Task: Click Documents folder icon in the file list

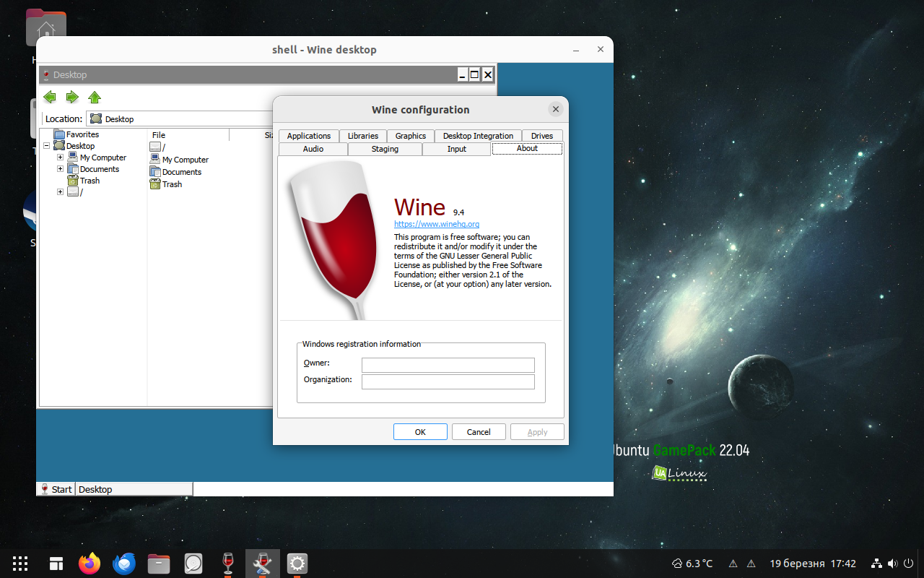Action: point(155,171)
